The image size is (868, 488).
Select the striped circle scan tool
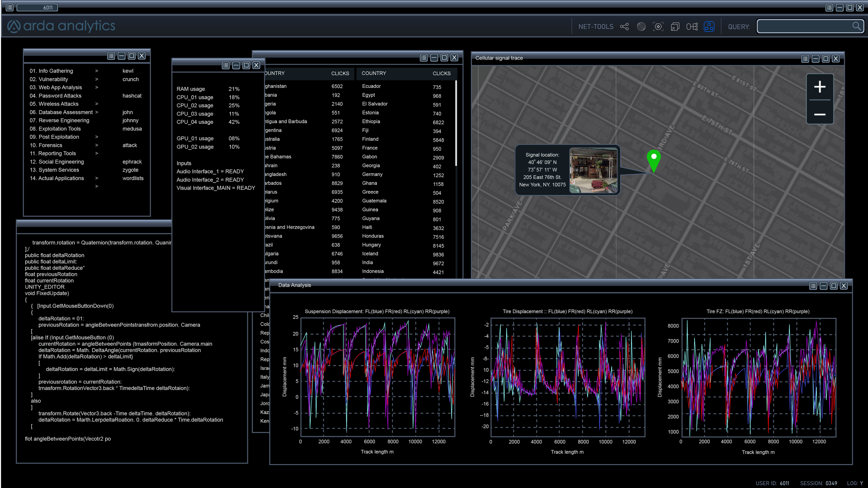coord(641,27)
